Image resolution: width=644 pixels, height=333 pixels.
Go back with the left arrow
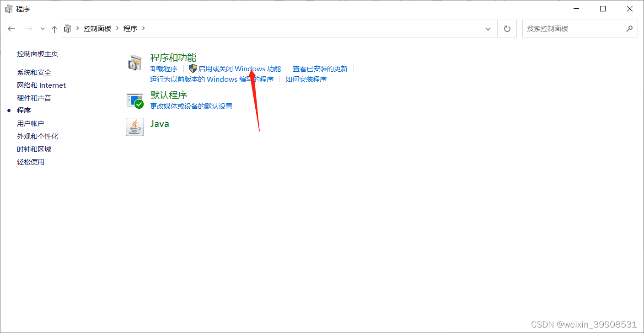pos(11,29)
